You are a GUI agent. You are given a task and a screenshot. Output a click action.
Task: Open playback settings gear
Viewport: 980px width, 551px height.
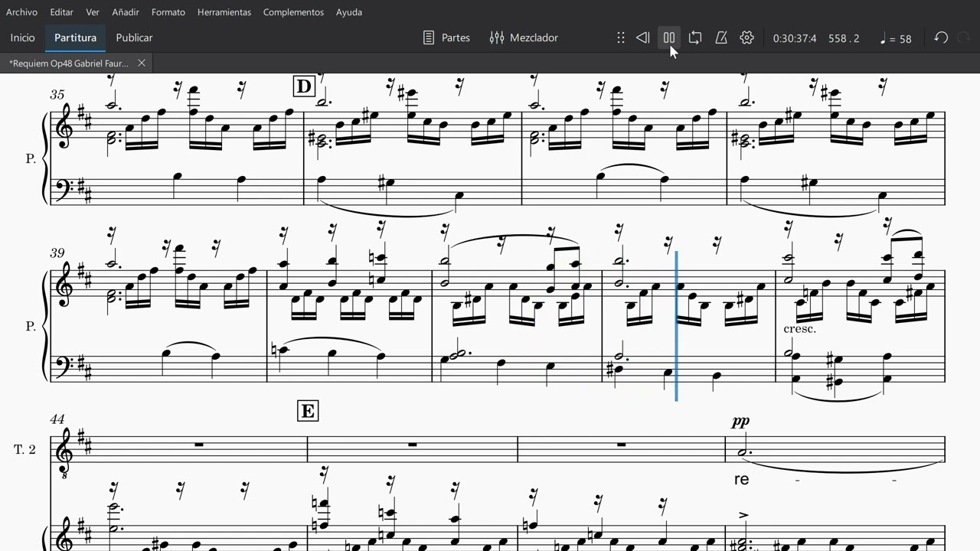[x=747, y=37]
